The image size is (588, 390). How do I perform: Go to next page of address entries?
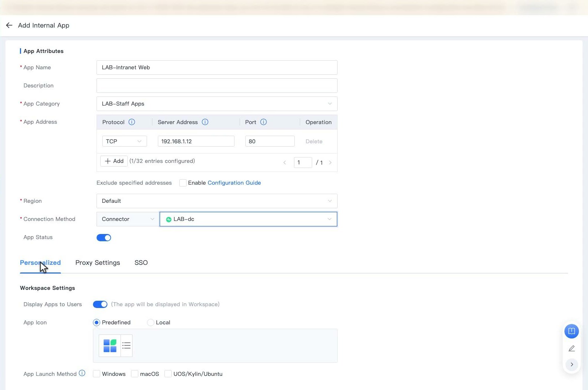tap(330, 163)
